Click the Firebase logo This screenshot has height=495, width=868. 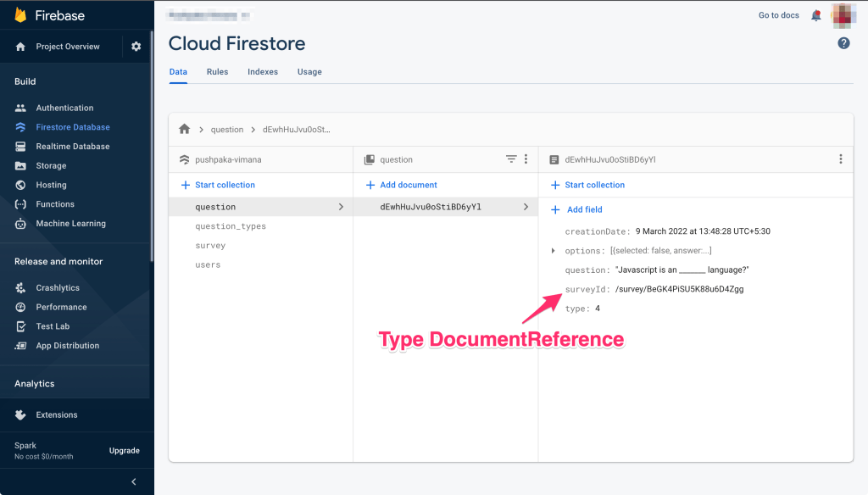click(x=20, y=15)
